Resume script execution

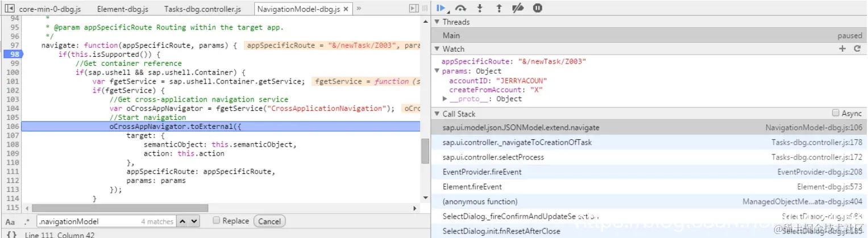point(441,9)
